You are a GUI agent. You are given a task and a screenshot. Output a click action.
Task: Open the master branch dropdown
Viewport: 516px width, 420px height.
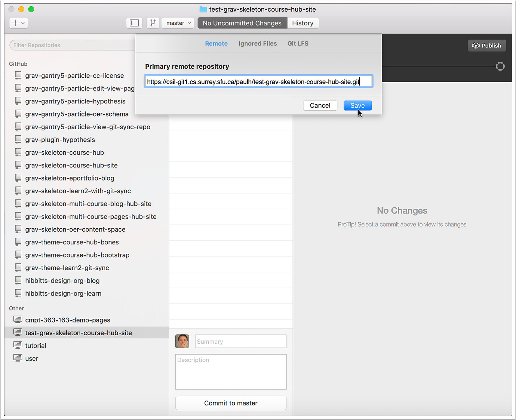[177, 23]
